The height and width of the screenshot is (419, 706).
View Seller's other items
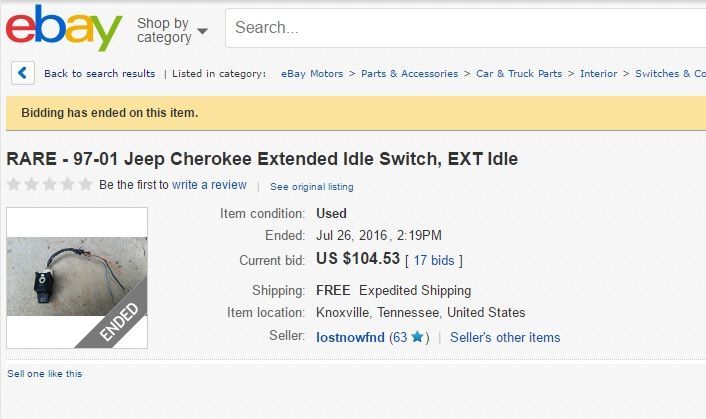click(505, 338)
